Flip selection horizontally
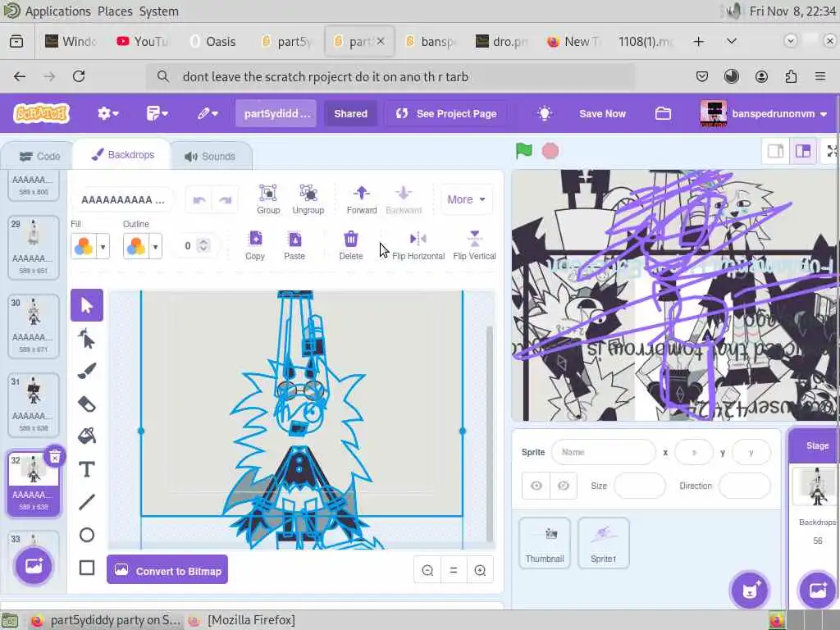Image resolution: width=840 pixels, height=630 pixels. coord(418,245)
